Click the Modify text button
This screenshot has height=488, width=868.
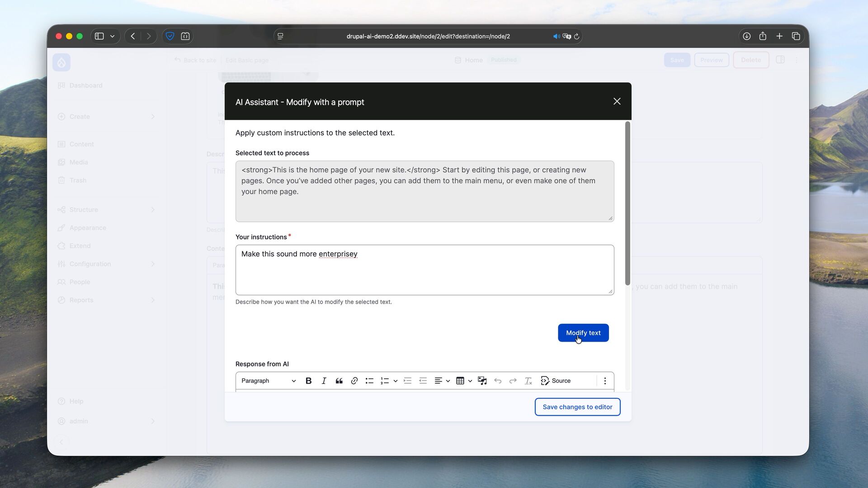tap(583, 333)
